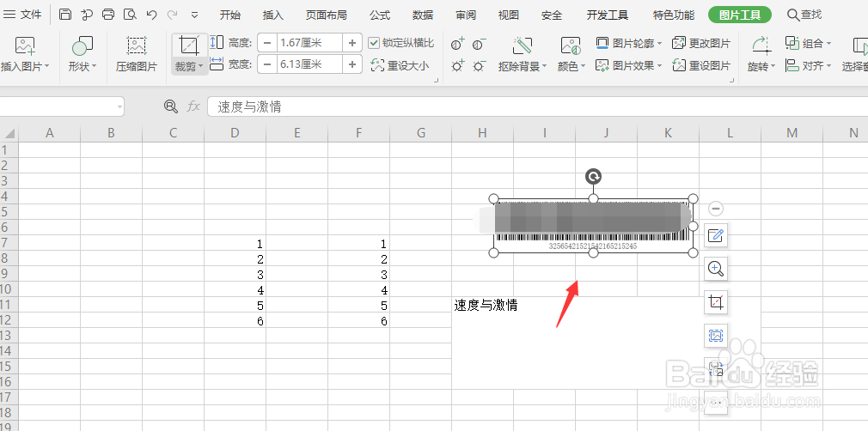Open the name box dropdown arrow
This screenshot has width=868, height=431.
[x=119, y=106]
